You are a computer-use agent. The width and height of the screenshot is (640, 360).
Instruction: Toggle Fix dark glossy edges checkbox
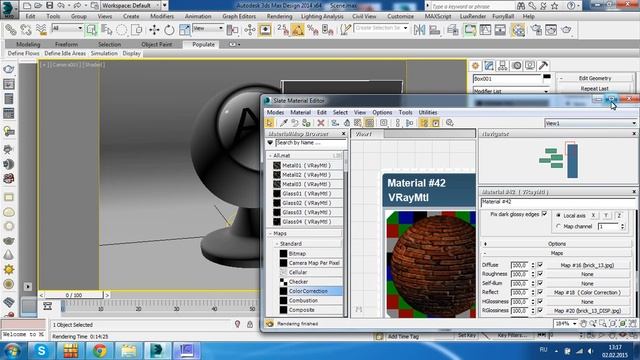(x=544, y=214)
